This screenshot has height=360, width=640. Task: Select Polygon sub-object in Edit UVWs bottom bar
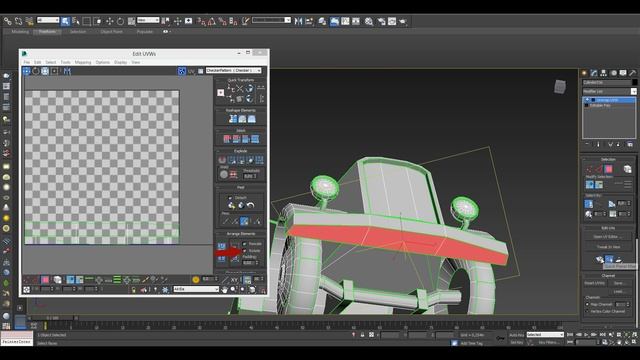click(45, 280)
